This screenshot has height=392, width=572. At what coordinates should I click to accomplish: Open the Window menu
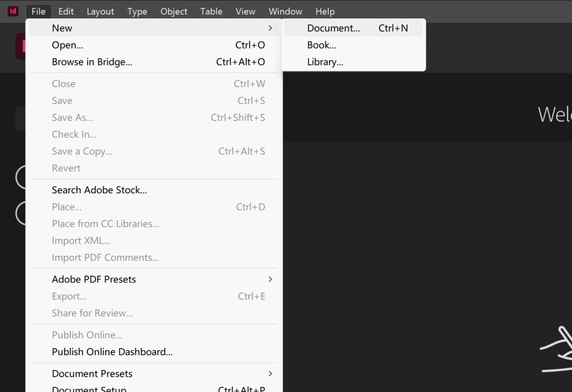285,11
